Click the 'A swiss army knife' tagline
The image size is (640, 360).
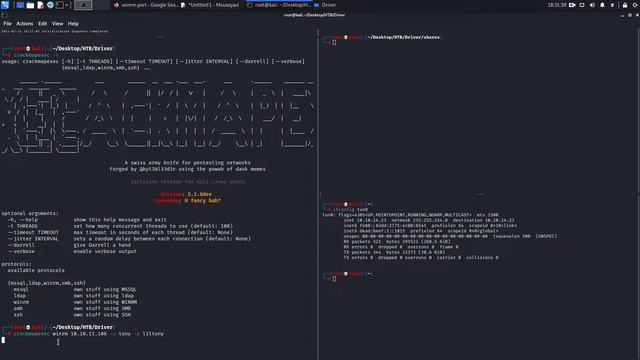(x=188, y=162)
